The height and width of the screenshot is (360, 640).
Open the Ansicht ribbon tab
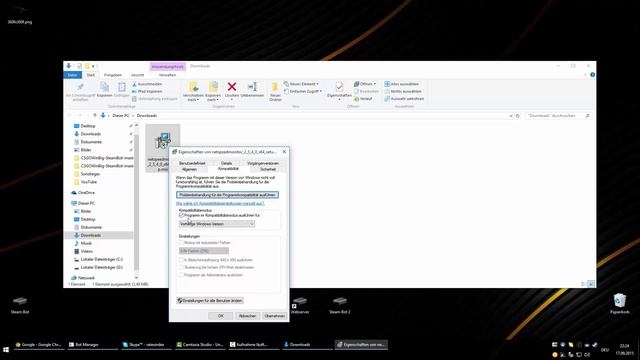click(138, 75)
